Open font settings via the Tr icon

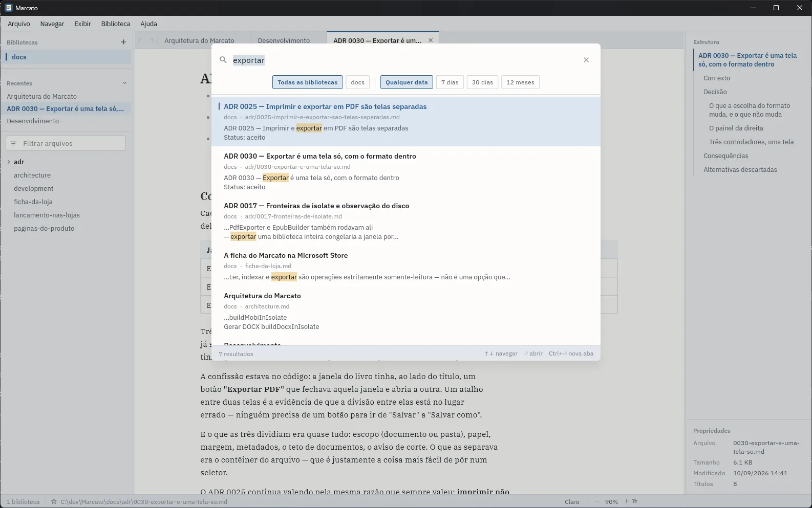[x=635, y=502]
